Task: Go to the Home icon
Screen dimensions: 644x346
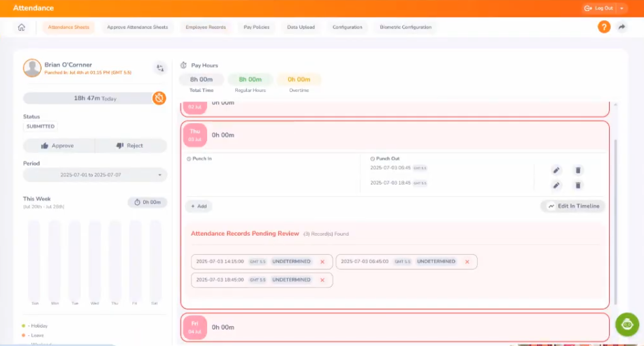Action: pos(22,27)
